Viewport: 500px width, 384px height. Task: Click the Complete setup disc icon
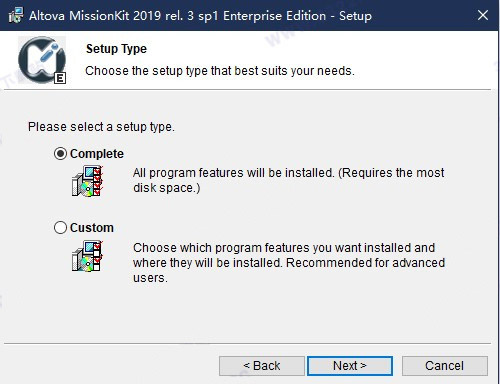pos(87,181)
